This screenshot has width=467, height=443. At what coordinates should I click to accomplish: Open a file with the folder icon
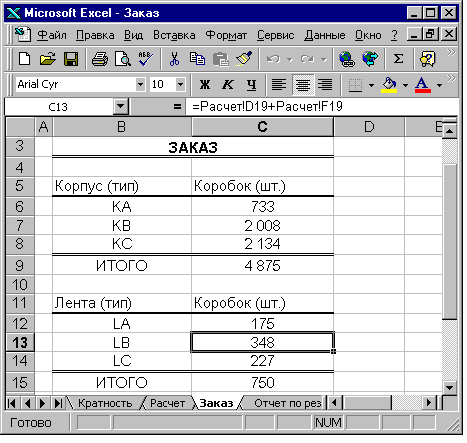(x=48, y=59)
